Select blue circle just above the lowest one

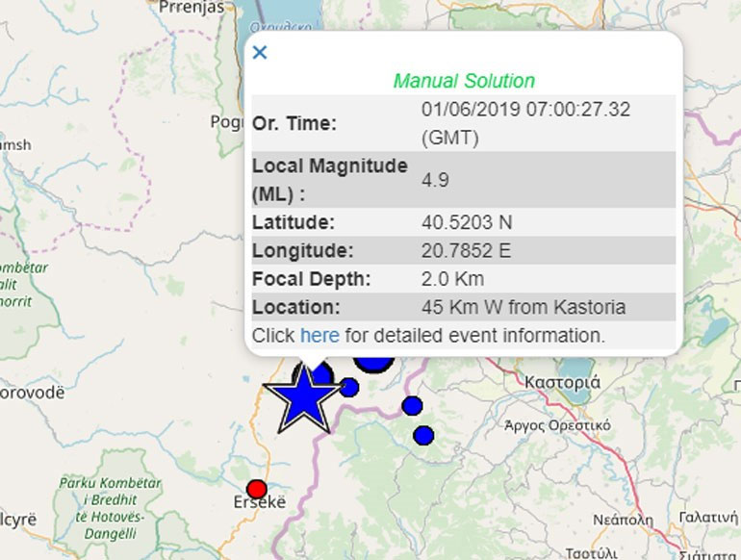(413, 405)
